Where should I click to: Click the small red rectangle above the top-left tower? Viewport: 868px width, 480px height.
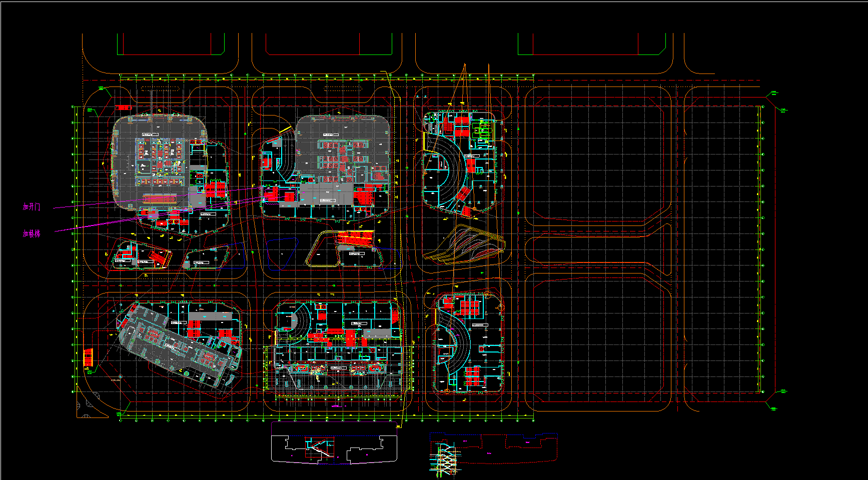(123, 107)
